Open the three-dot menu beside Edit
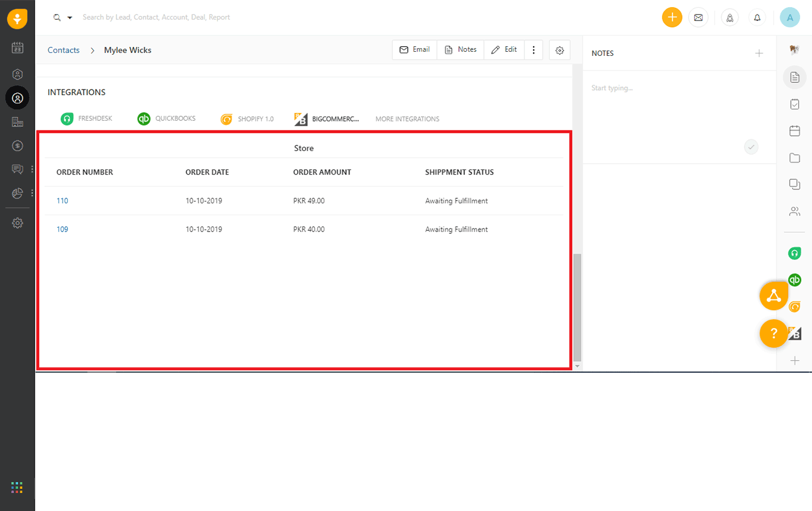This screenshot has height=511, width=812. point(534,49)
